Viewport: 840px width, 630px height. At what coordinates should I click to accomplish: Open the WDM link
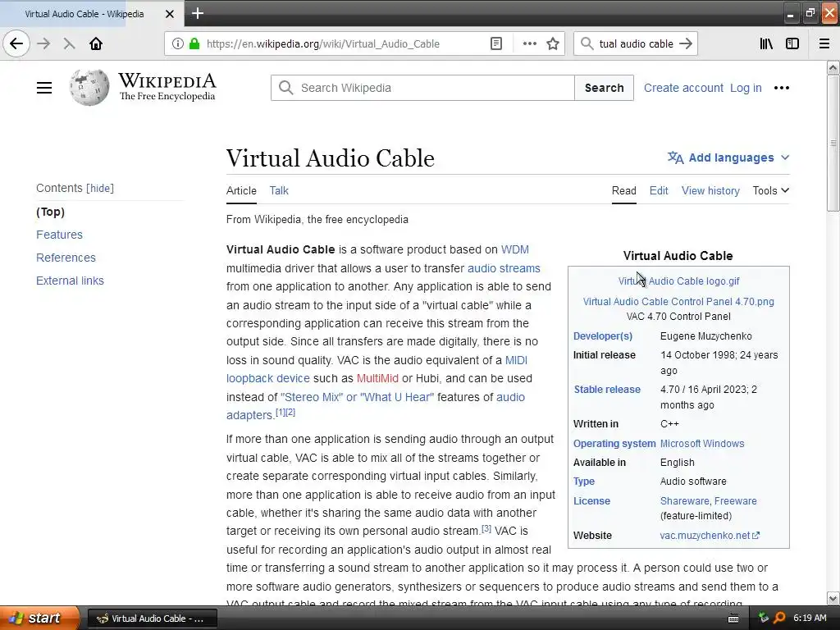tap(514, 249)
